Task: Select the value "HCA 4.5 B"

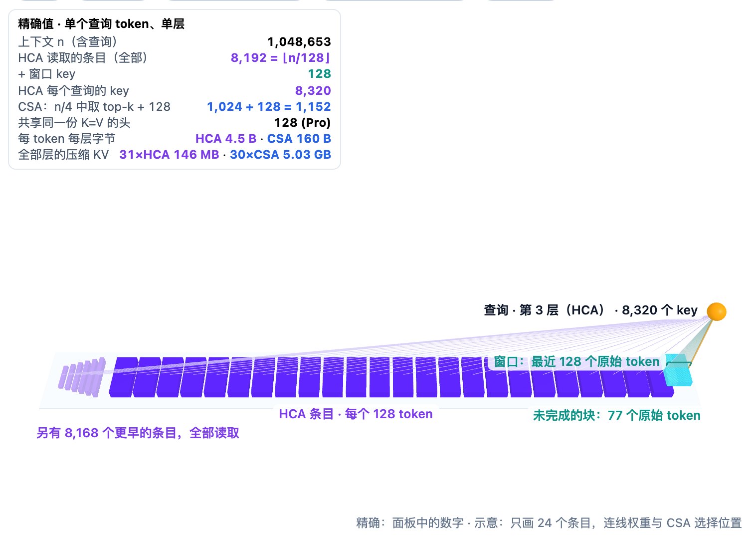Action: point(226,139)
